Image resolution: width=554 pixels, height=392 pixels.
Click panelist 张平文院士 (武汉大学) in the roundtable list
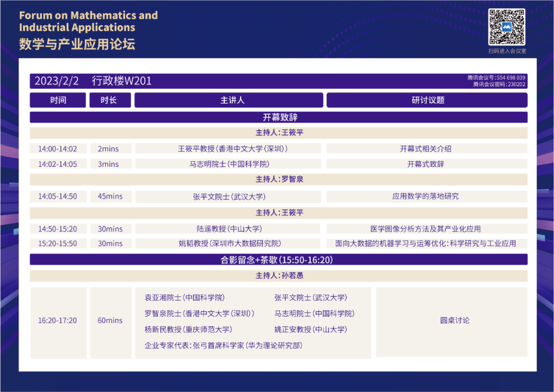coord(311,298)
